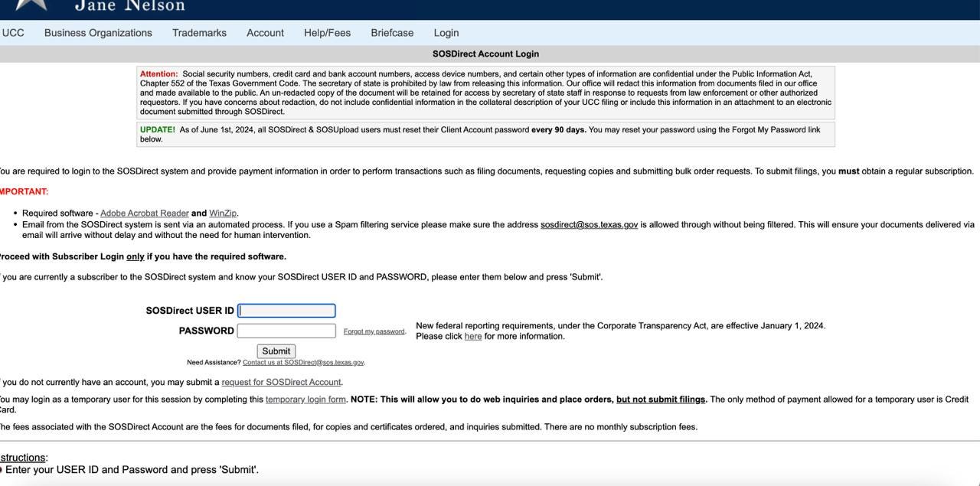This screenshot has height=486, width=980.
Task: Click the Submit button
Action: tap(276, 351)
